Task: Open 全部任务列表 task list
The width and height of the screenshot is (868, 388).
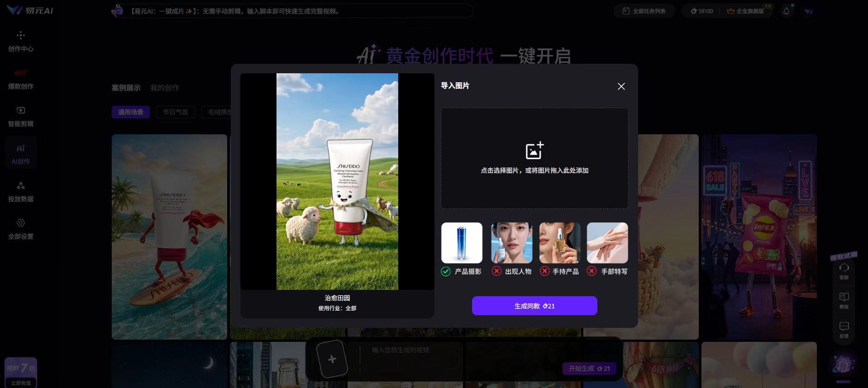Action: pyautogui.click(x=644, y=11)
